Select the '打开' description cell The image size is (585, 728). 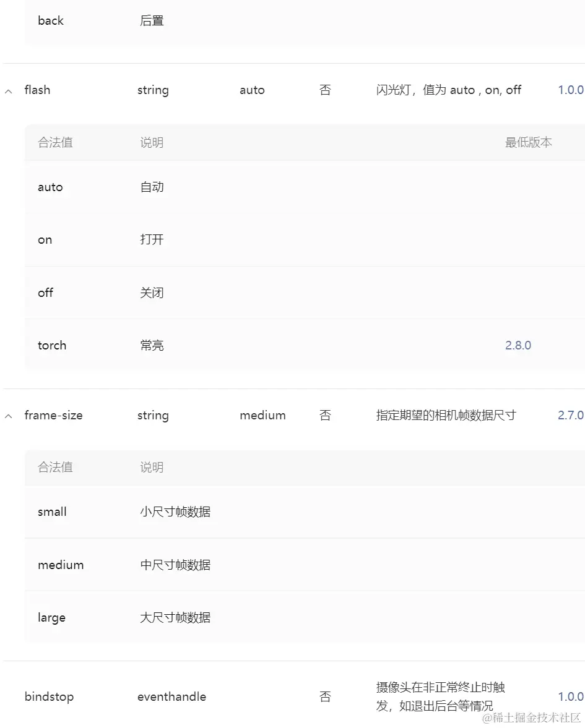point(152,239)
